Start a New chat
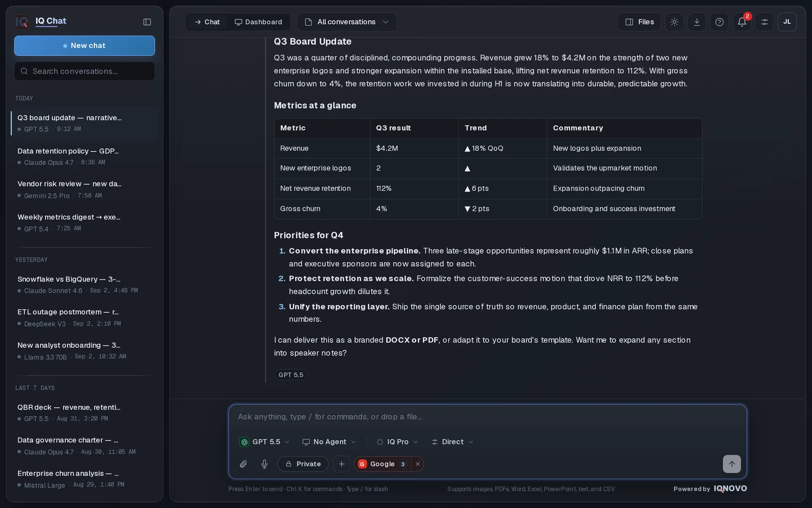 tap(85, 45)
